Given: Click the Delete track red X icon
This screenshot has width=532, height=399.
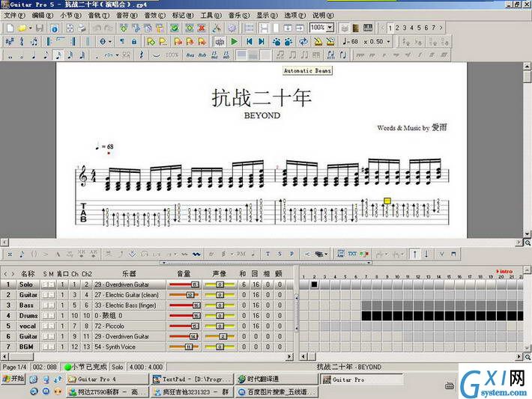Looking at the screenshot, I should pyautogui.click(x=202, y=28).
